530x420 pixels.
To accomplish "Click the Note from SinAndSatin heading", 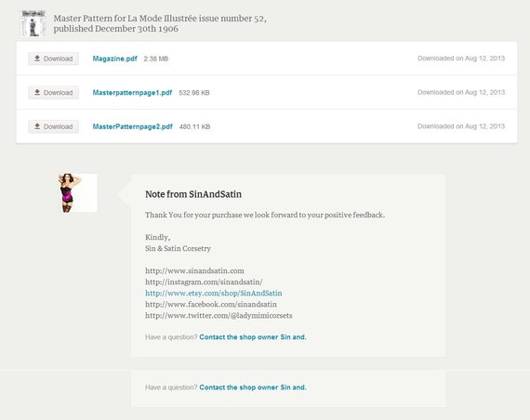I will (x=193, y=194).
